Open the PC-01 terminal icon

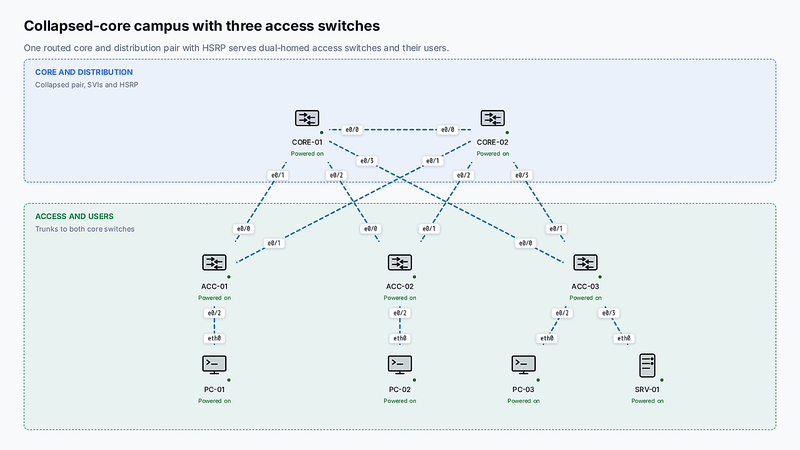tap(214, 365)
